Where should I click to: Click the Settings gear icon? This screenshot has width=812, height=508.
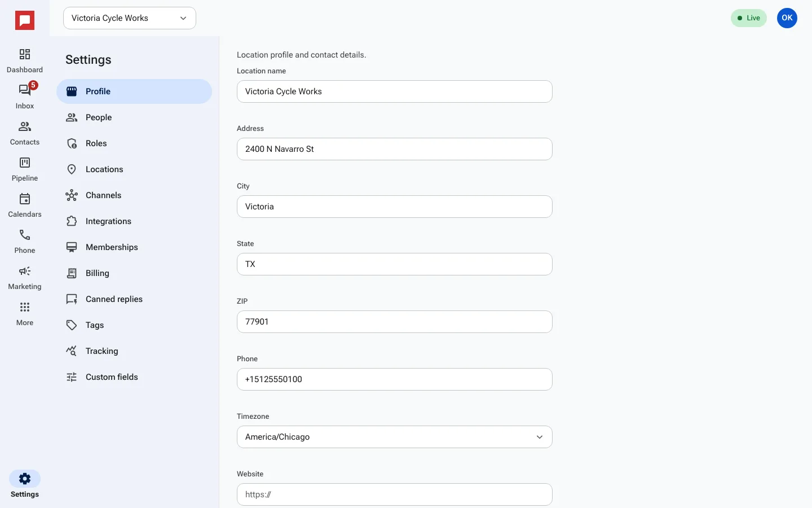(x=25, y=479)
